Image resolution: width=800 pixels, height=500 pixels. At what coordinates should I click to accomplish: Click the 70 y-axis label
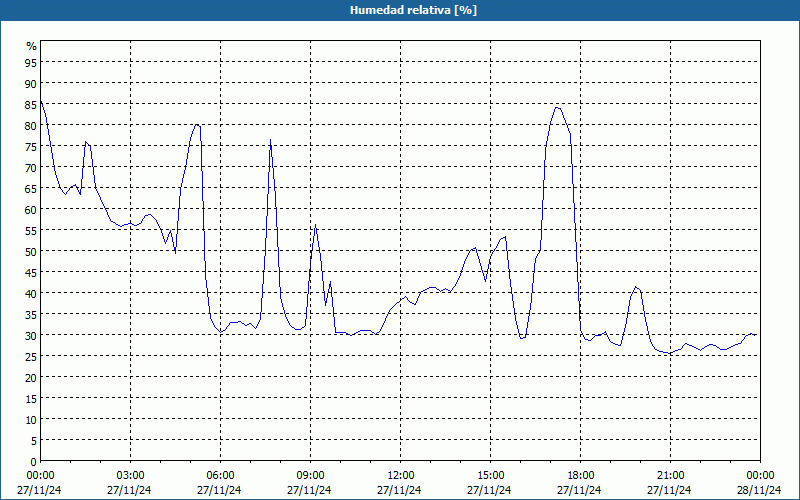32,167
